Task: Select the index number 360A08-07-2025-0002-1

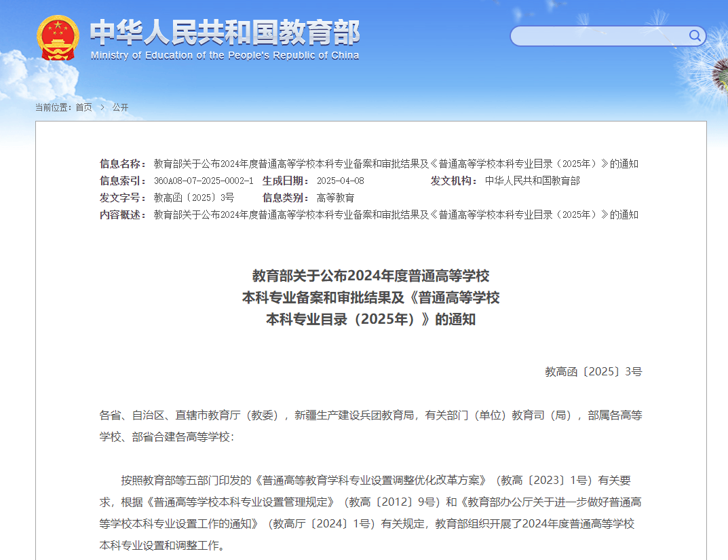Action: (x=204, y=181)
